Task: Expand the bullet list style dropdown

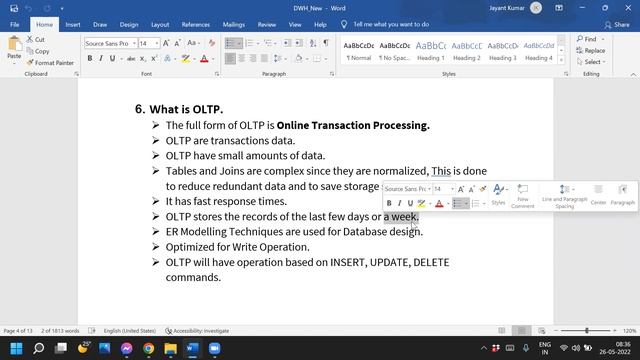Action: [239, 43]
